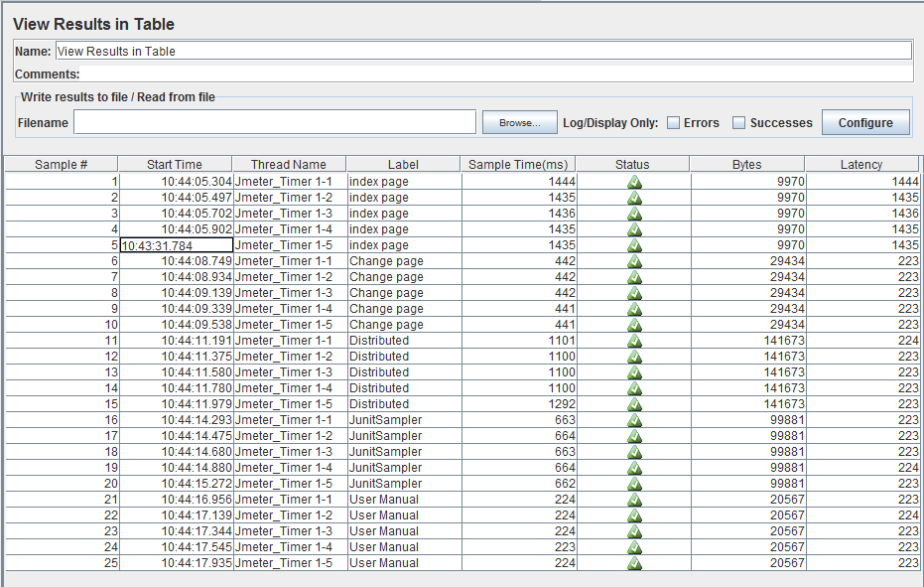Select the JunitSampler label in row 16
Screen dimensions: 924x587
[x=404, y=421]
